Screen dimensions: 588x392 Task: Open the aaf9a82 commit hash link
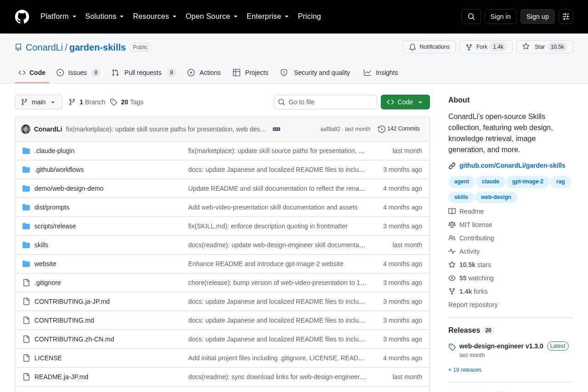pos(330,129)
